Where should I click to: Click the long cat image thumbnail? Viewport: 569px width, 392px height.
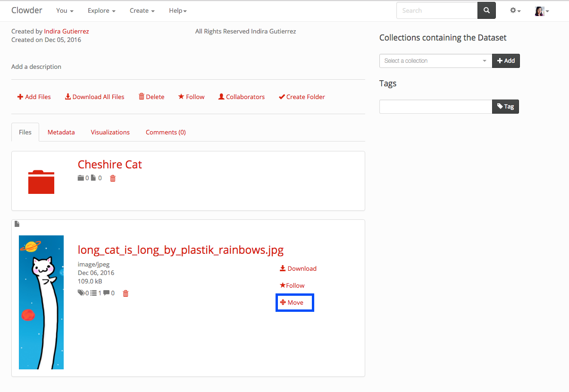pos(41,302)
